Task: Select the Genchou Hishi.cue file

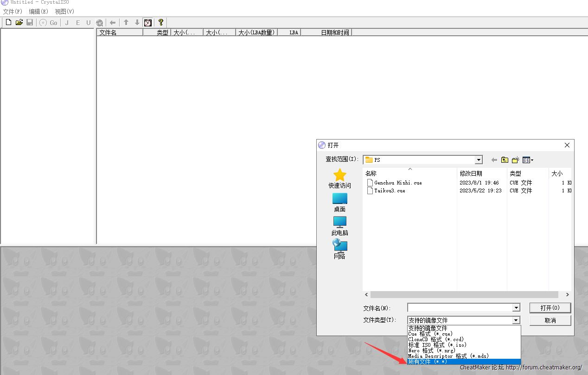Action: pos(397,183)
